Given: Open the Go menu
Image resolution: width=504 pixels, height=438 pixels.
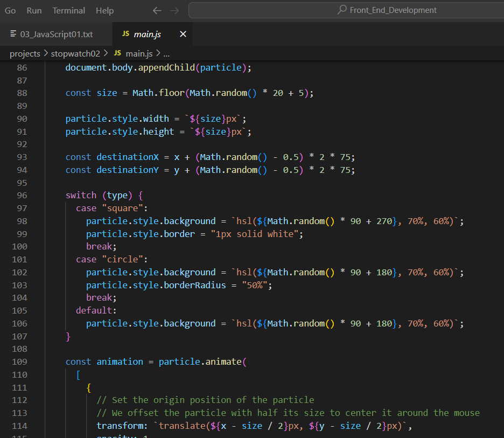Looking at the screenshot, I should [x=10, y=11].
